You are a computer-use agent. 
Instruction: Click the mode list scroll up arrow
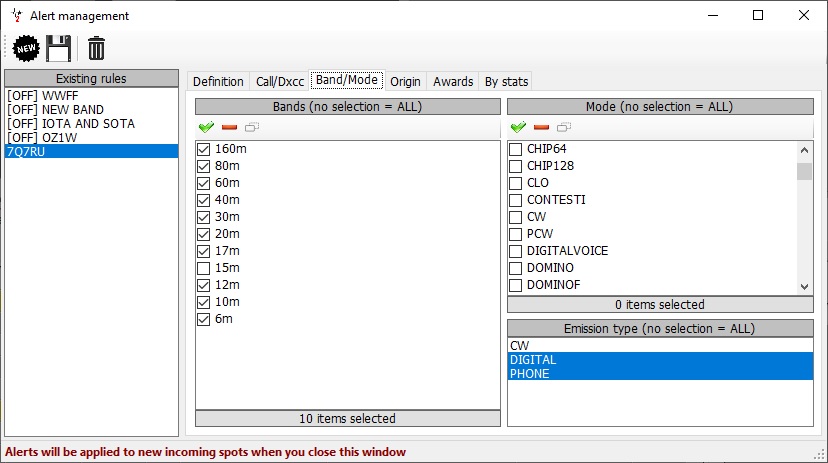point(804,150)
